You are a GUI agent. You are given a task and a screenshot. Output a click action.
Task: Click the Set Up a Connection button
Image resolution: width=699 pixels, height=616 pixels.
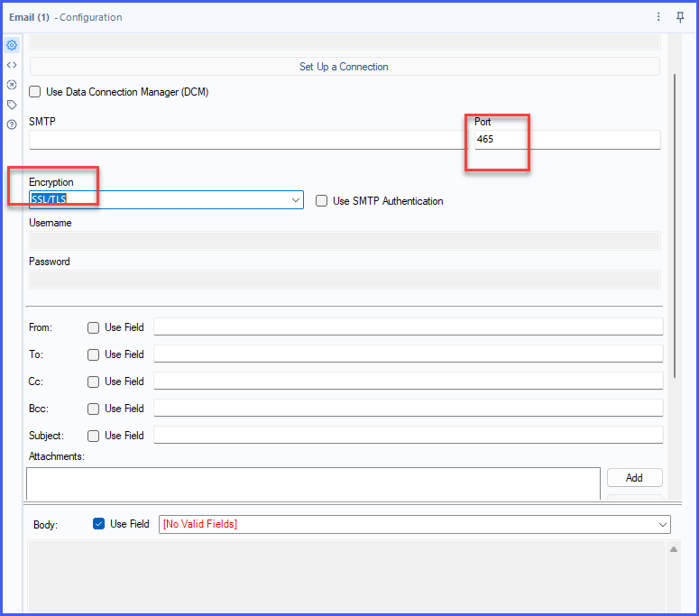[344, 67]
